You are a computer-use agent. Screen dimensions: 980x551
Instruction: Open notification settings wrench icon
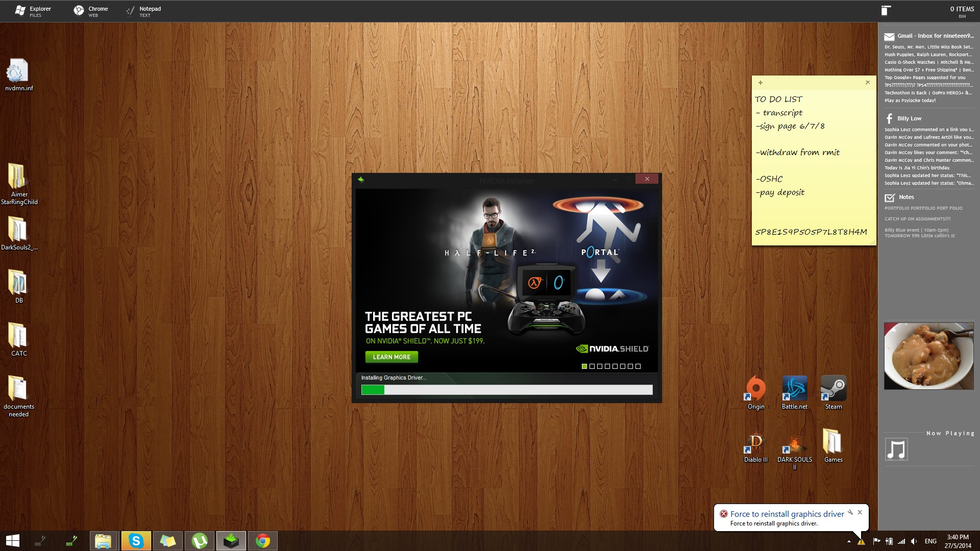coord(850,512)
